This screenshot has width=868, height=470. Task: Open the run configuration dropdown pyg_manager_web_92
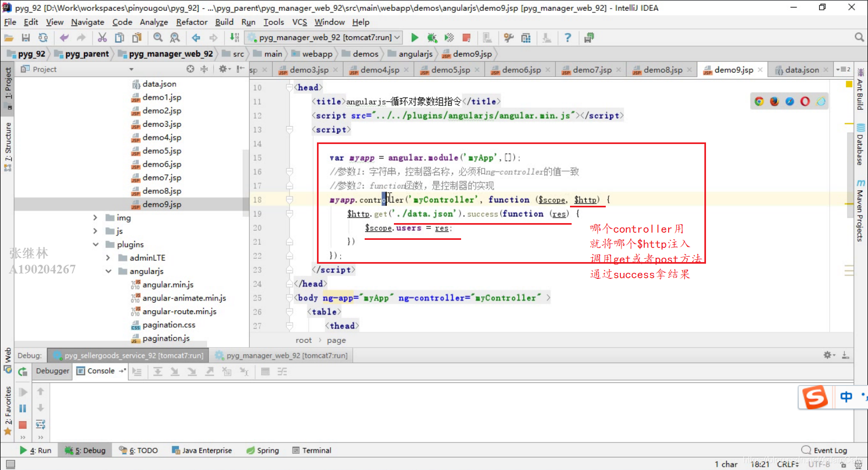click(323, 37)
